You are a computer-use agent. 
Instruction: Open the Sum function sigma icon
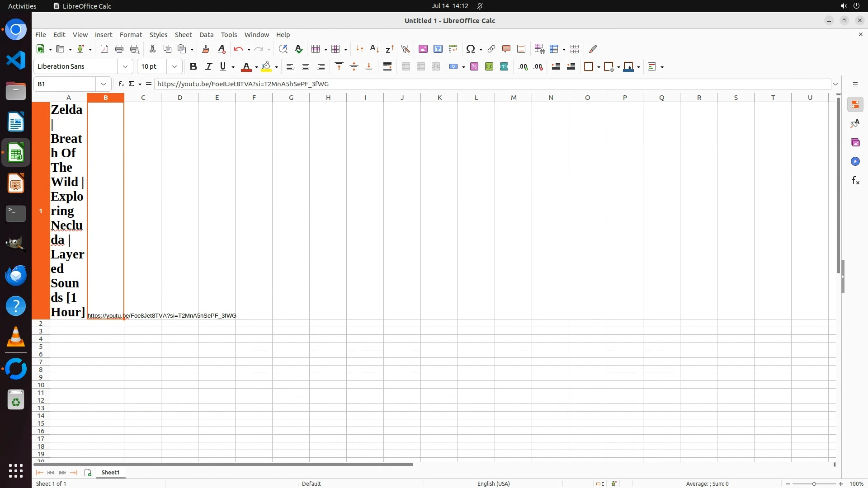pyautogui.click(x=132, y=84)
